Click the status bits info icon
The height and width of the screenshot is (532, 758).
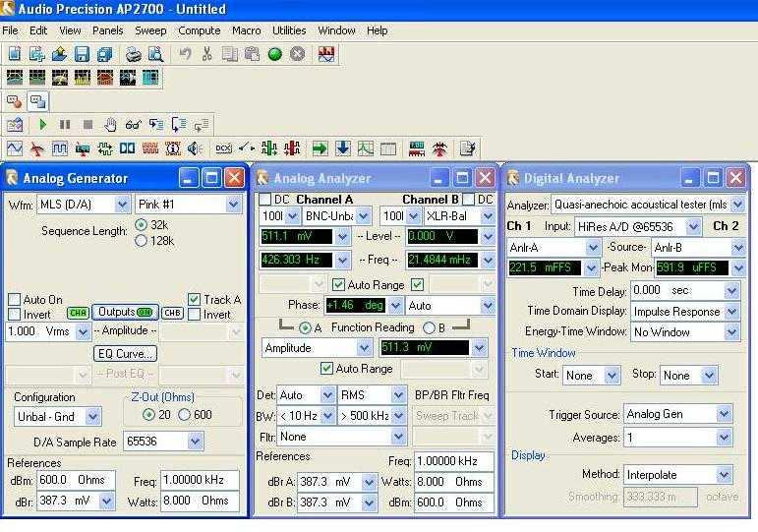click(x=173, y=148)
